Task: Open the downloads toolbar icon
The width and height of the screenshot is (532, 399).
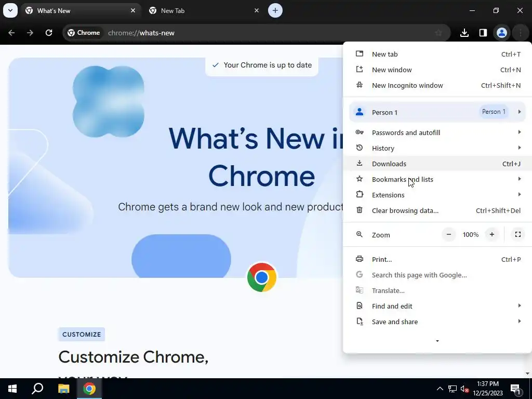Action: coord(464,33)
